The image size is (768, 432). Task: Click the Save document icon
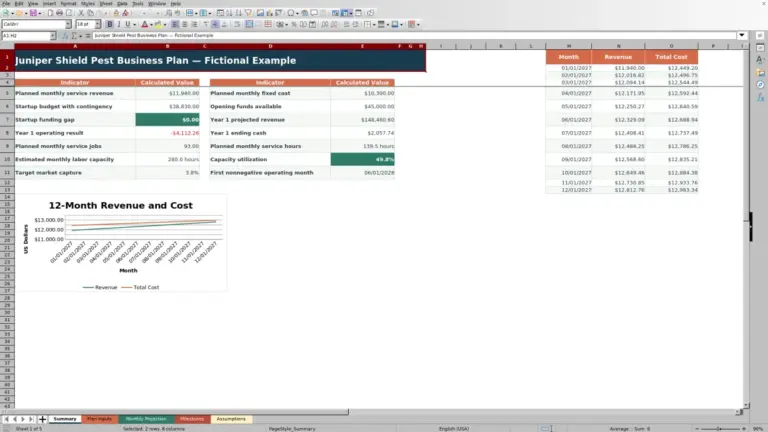pos(33,13)
